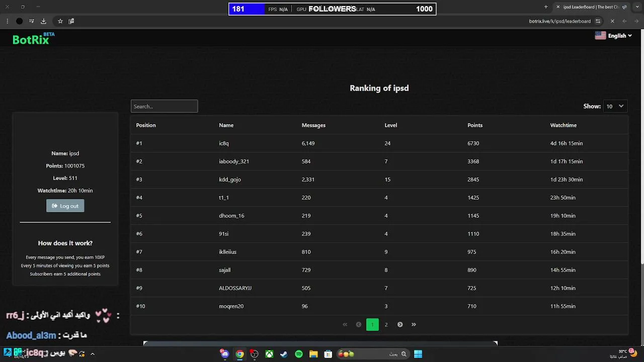The image size is (644, 362).
Task: Open the Show 10 rows dropdown
Action: 615,106
